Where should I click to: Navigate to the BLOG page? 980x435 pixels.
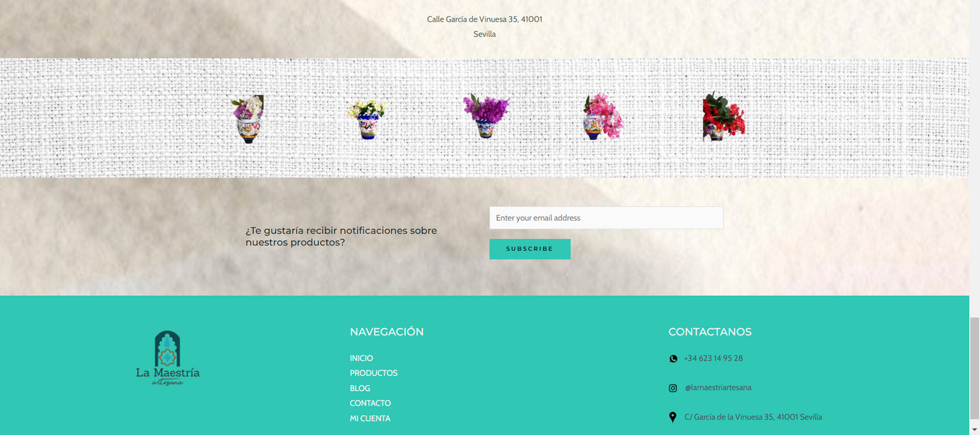point(360,388)
